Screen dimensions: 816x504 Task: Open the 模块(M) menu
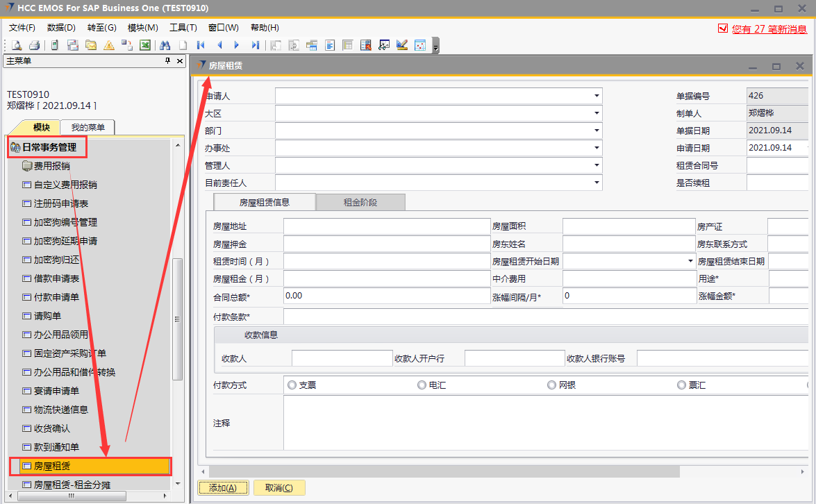click(142, 28)
